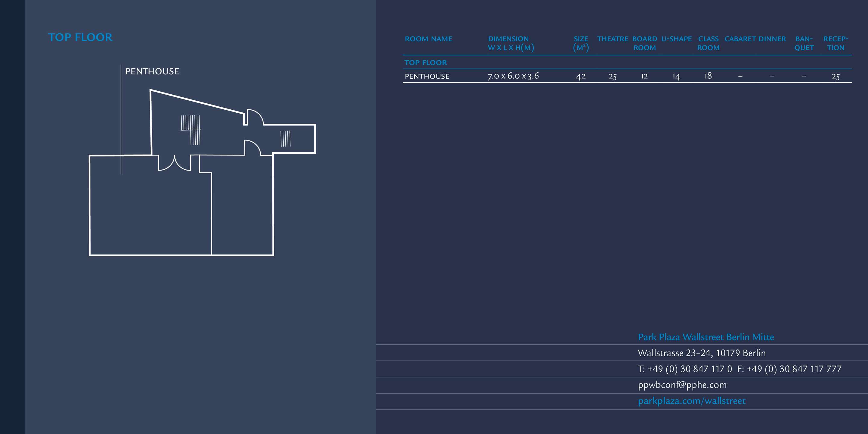The width and height of the screenshot is (868, 434).
Task: Click the reception capacity value 25
Action: 836,77
